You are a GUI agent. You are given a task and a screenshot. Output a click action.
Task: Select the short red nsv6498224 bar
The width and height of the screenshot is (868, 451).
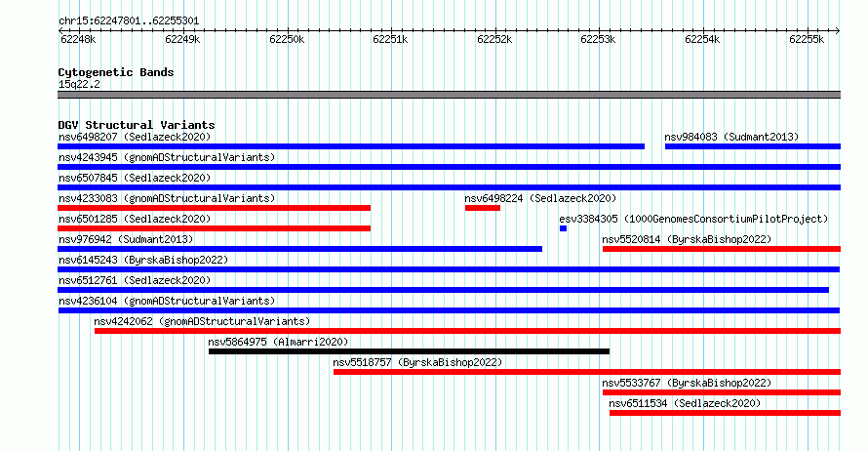point(483,208)
